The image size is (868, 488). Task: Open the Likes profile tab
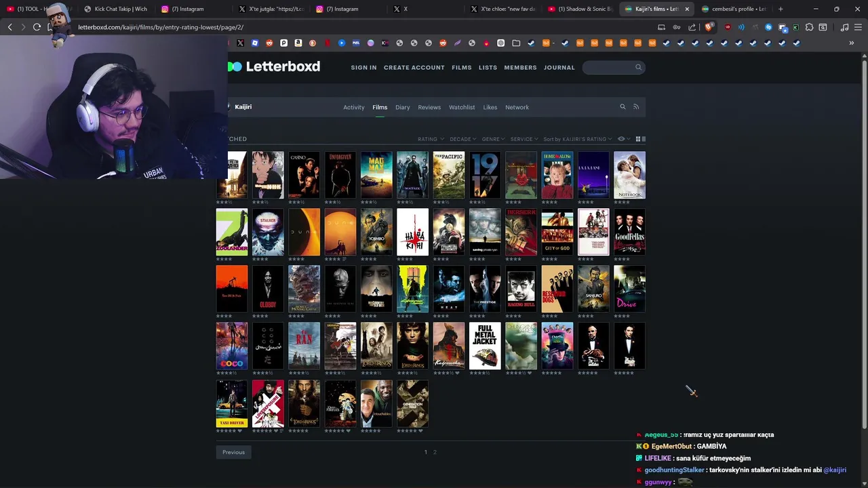[490, 107]
